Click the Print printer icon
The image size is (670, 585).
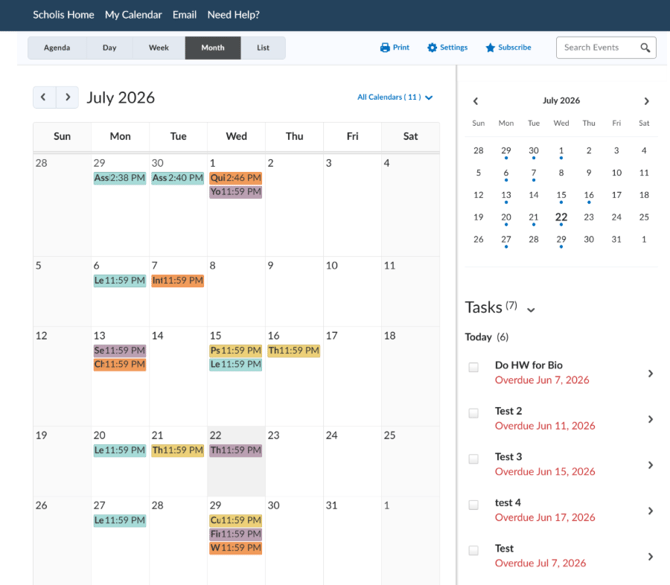385,47
